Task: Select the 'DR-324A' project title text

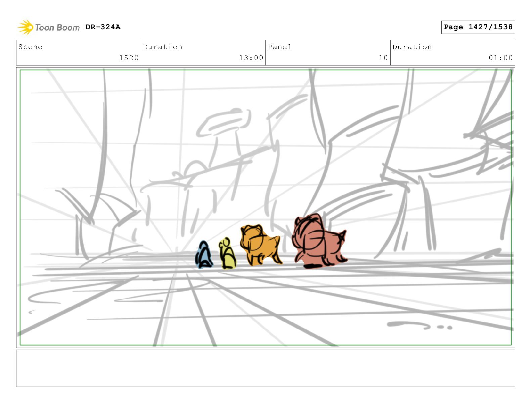Action: click(103, 27)
